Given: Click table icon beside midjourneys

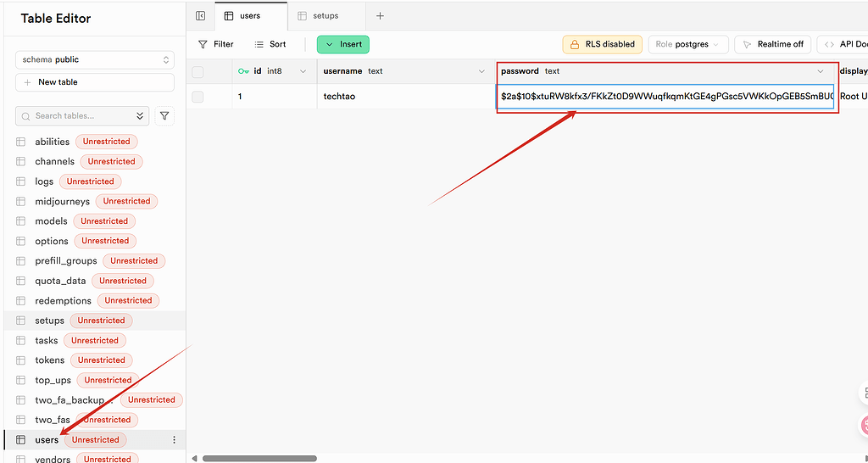Looking at the screenshot, I should (x=21, y=201).
